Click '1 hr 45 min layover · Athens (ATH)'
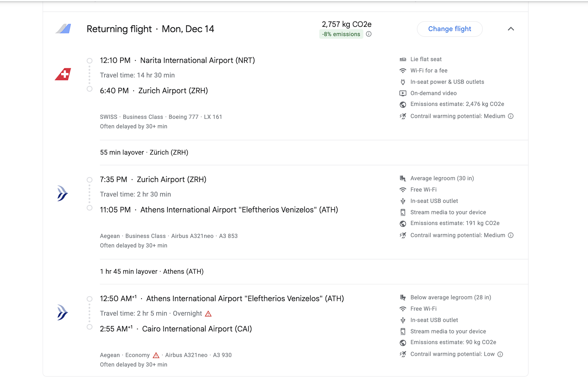 152,272
